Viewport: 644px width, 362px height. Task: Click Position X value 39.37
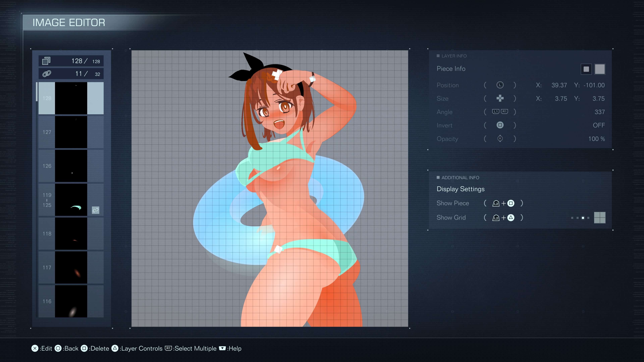click(x=559, y=85)
